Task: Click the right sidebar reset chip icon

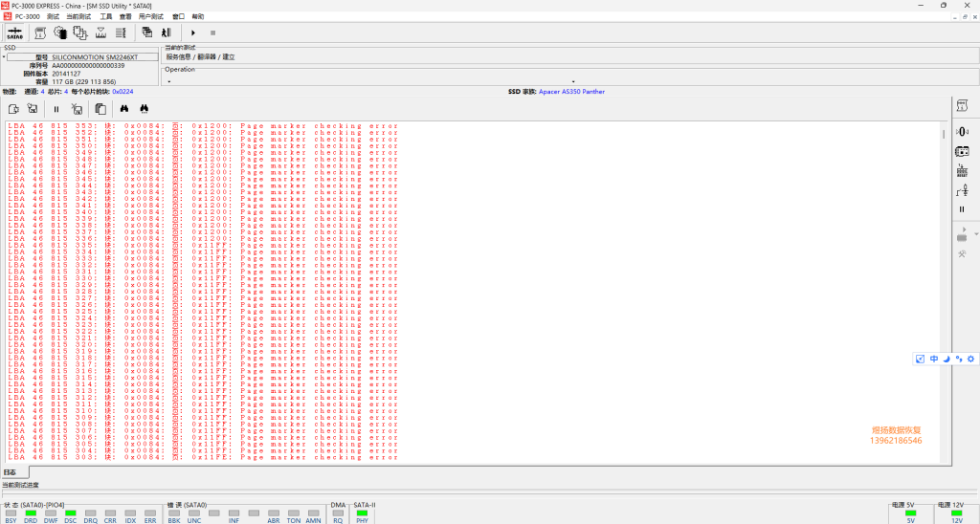Action: (x=962, y=171)
